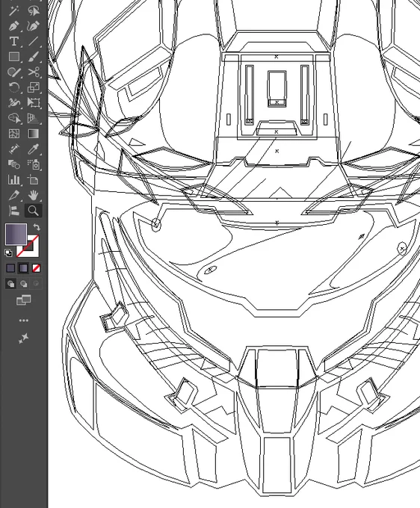Select the Gradient tool
This screenshot has height=508, width=420.
coord(34,134)
